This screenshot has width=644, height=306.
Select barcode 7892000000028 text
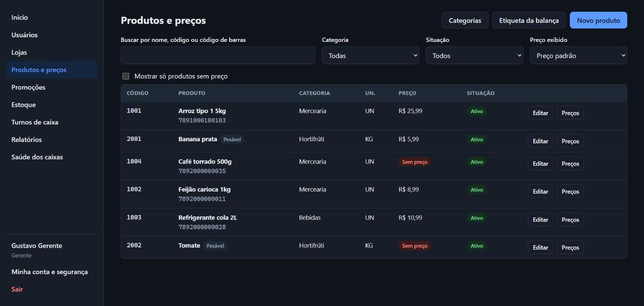click(x=202, y=227)
